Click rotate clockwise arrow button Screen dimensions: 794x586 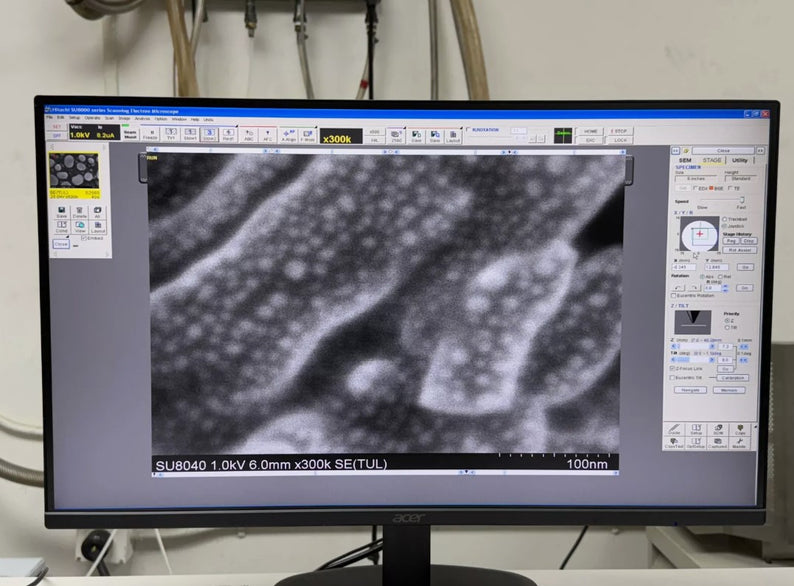coord(694,288)
